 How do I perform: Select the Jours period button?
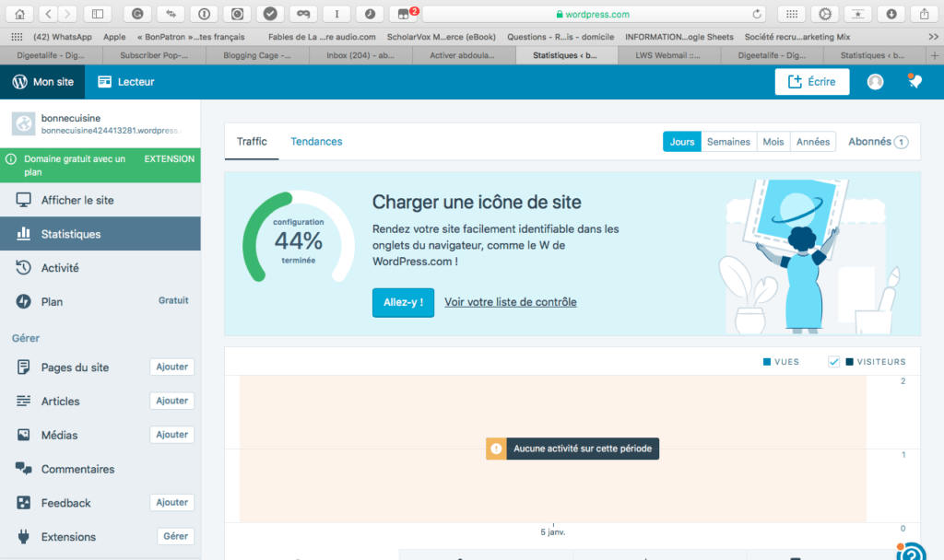pos(682,142)
